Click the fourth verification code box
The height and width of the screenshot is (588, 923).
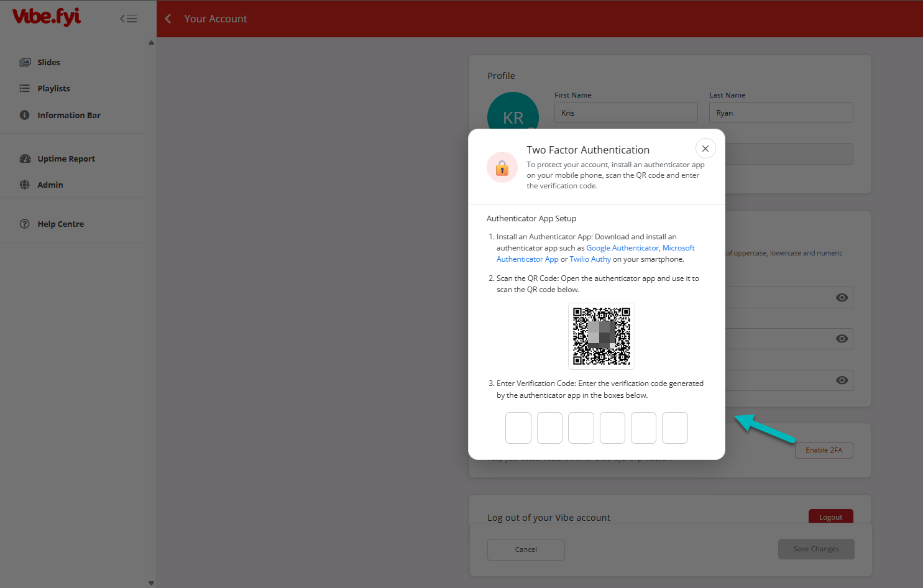[612, 428]
